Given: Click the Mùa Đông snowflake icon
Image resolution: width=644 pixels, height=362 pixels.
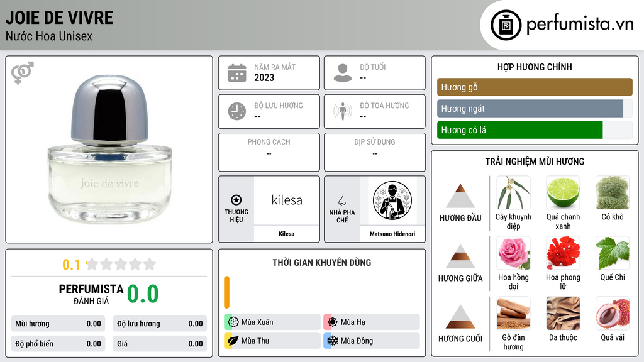Looking at the screenshot, I should point(332,341).
